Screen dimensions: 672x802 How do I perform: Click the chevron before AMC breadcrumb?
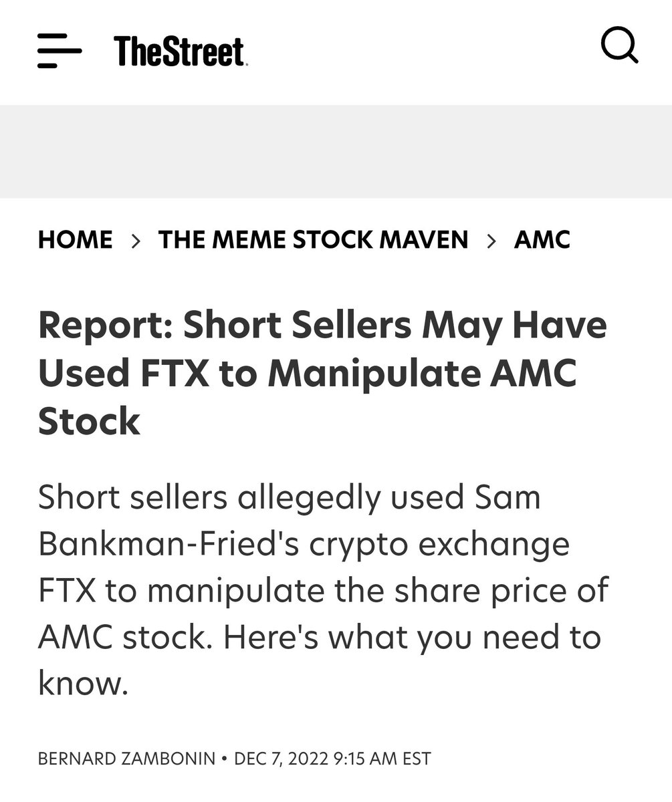491,240
